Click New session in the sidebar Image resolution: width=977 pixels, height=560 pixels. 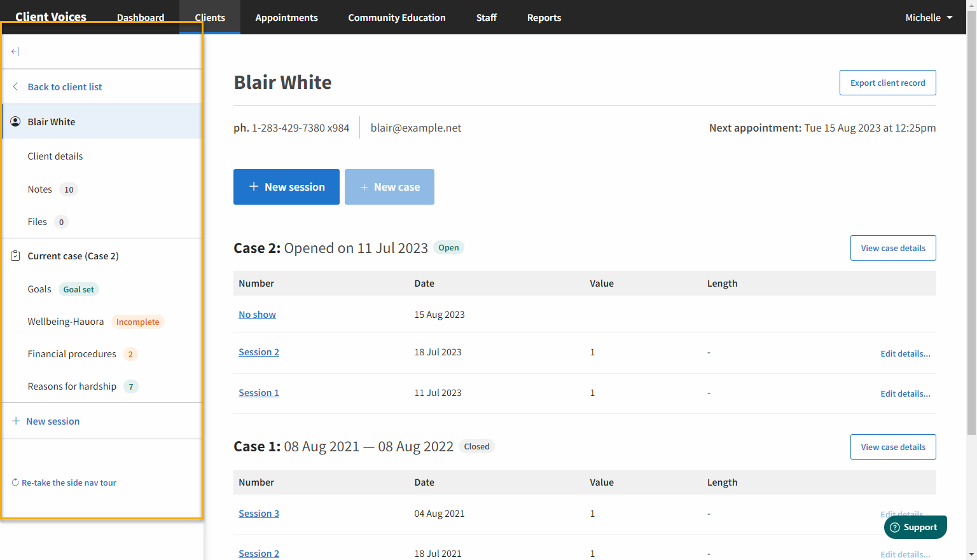click(53, 421)
